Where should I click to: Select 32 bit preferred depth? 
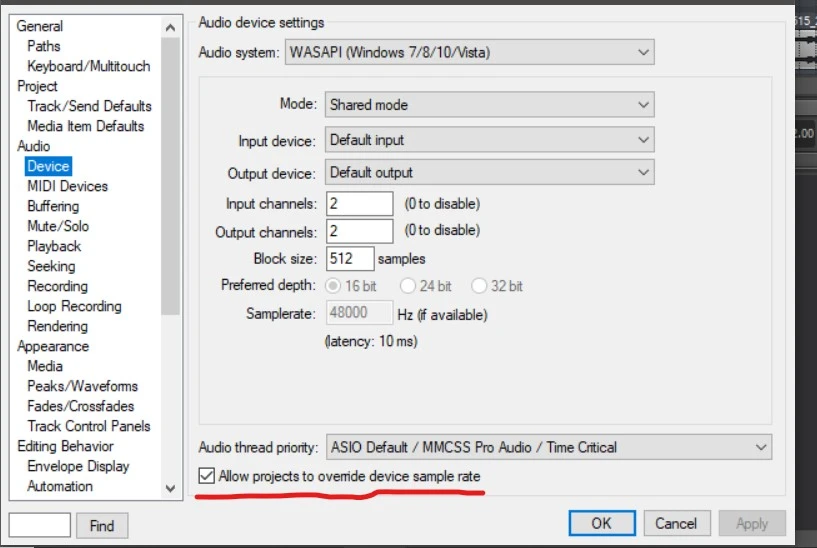(497, 286)
